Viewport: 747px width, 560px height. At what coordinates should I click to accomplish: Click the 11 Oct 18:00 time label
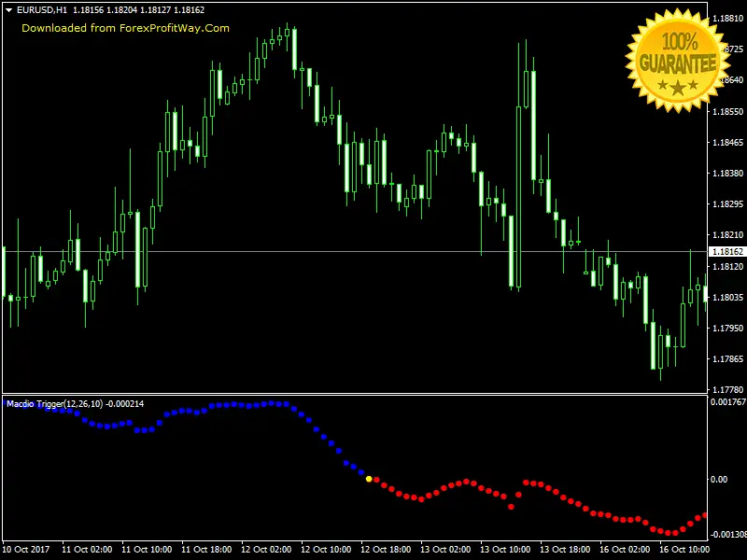[206, 550]
